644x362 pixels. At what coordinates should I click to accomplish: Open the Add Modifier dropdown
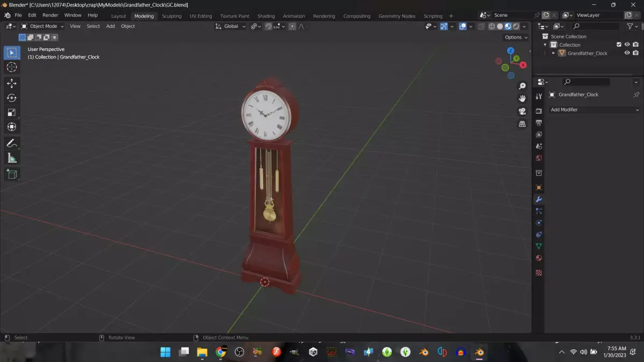pos(595,109)
